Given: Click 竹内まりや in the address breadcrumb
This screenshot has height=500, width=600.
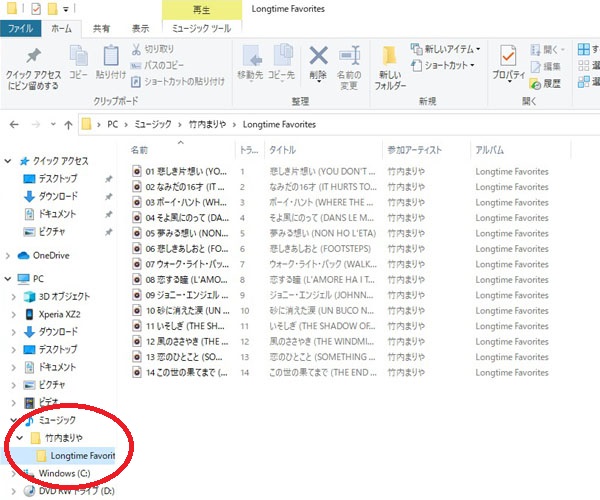Looking at the screenshot, I should tap(208, 125).
